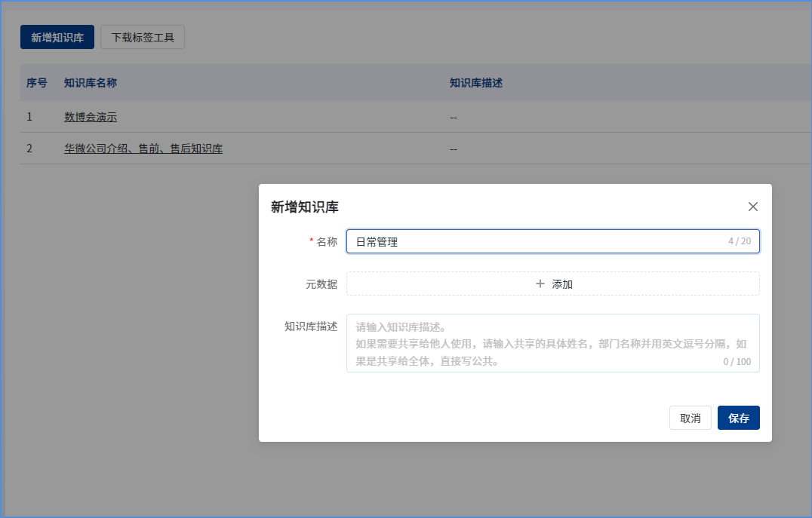This screenshot has width=812, height=518.
Task: Click the required 名称 field label
Action: tap(326, 242)
